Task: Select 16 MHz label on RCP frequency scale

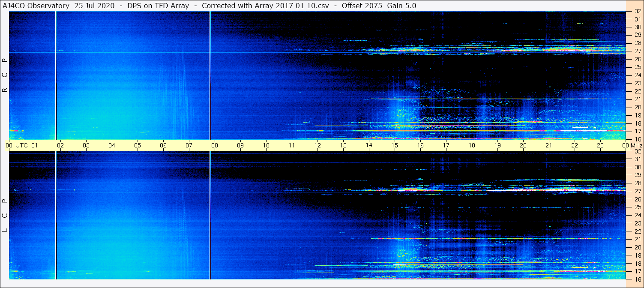Action: pos(637,139)
